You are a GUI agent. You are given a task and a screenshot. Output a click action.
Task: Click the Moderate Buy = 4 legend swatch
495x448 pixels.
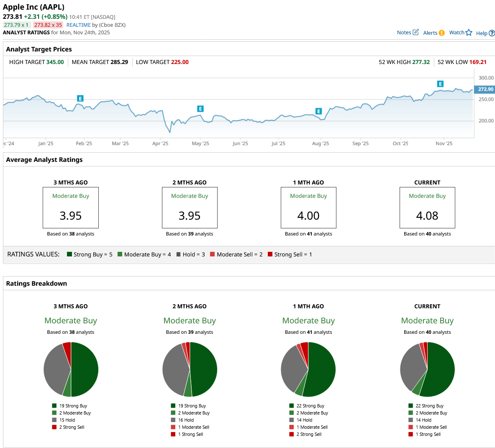point(120,254)
